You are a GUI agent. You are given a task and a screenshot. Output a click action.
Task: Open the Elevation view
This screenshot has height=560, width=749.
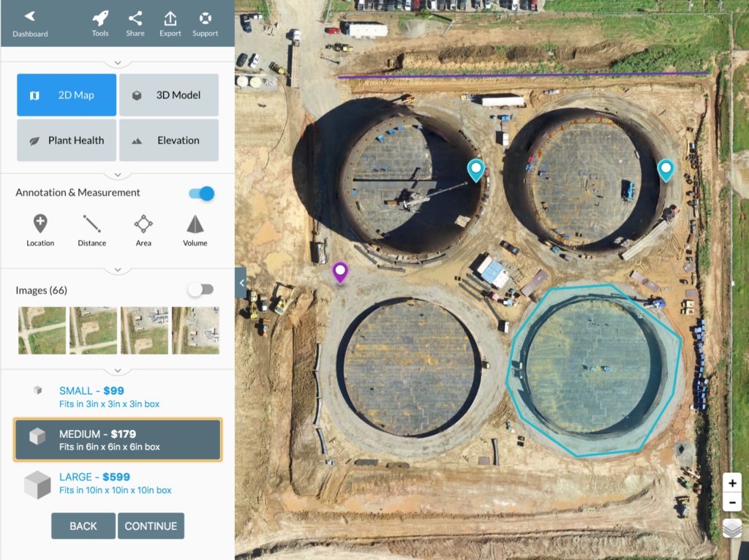168,140
